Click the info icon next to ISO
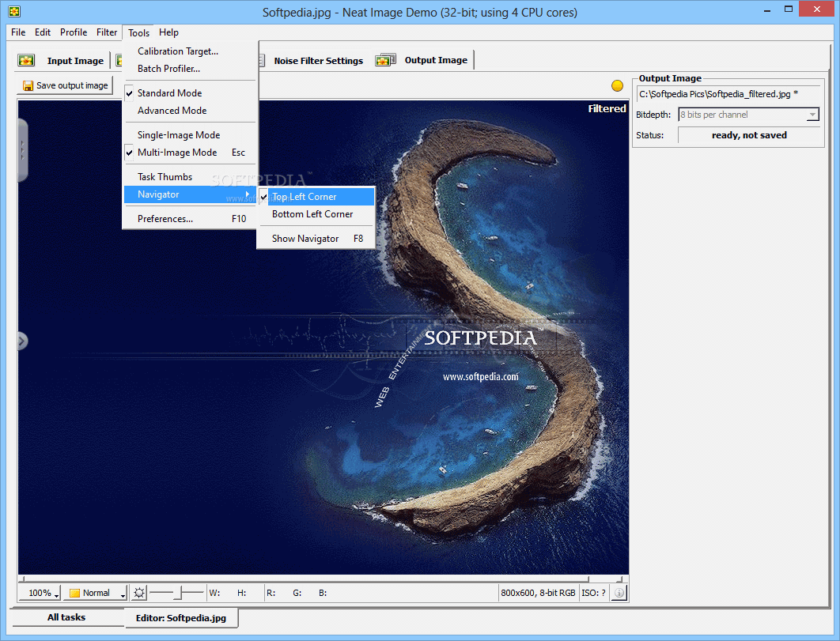Screen dimensions: 840x641 (x=619, y=593)
